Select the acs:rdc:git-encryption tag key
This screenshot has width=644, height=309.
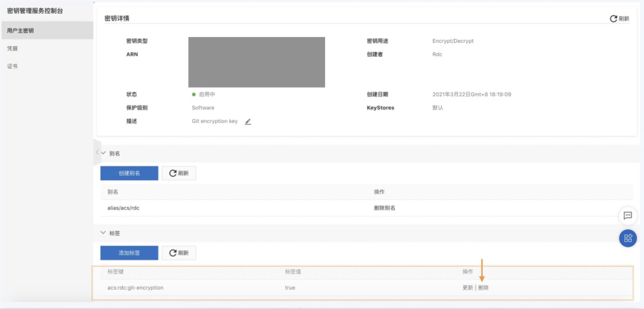pos(136,288)
